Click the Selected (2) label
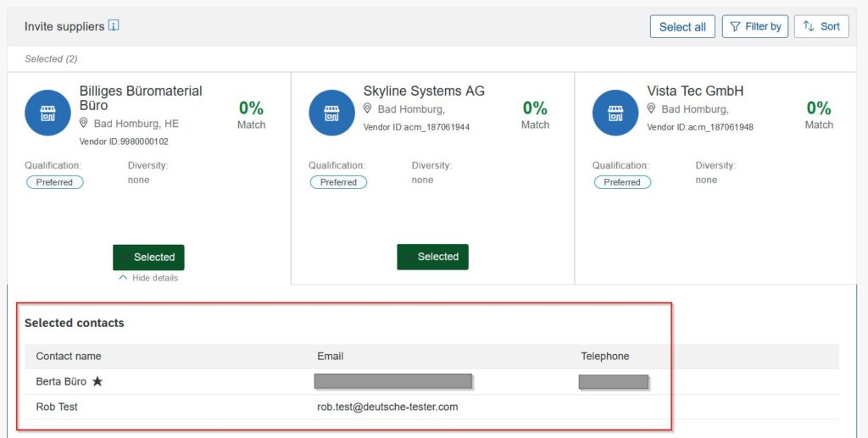Screen dimensions: 868x438 pyautogui.click(x=51, y=58)
